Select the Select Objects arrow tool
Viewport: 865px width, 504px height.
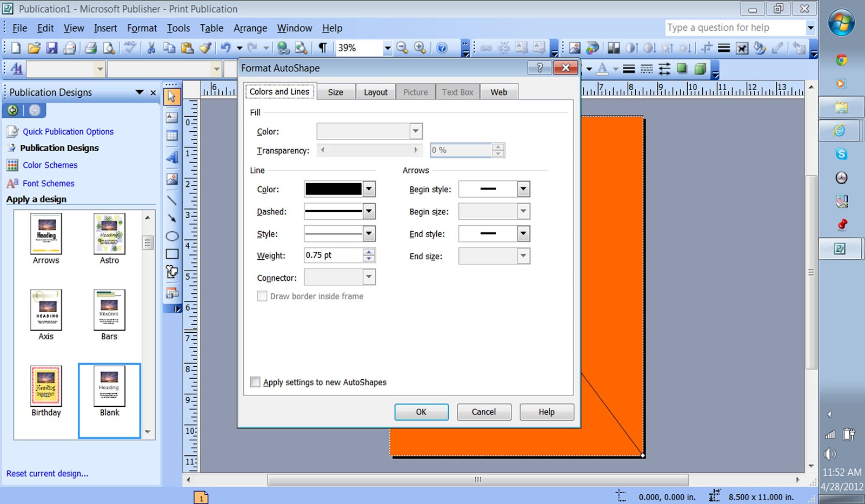tap(172, 97)
